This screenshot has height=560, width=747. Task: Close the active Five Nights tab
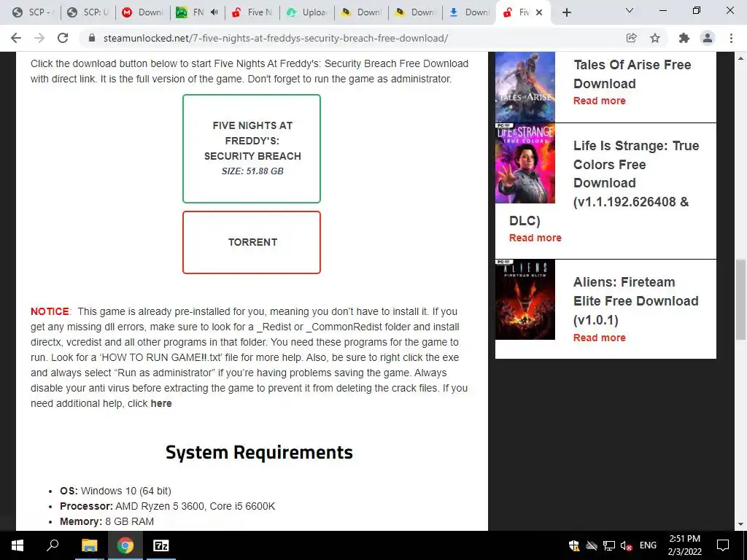pyautogui.click(x=539, y=12)
